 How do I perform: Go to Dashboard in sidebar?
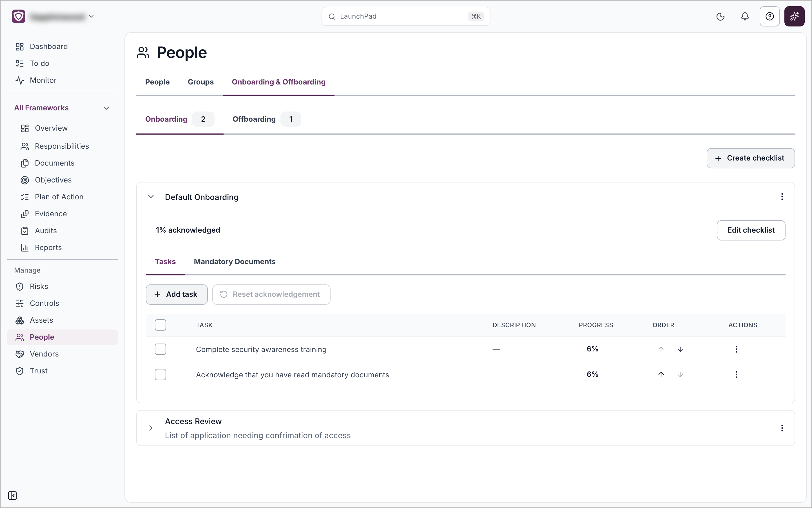pyautogui.click(x=63, y=46)
